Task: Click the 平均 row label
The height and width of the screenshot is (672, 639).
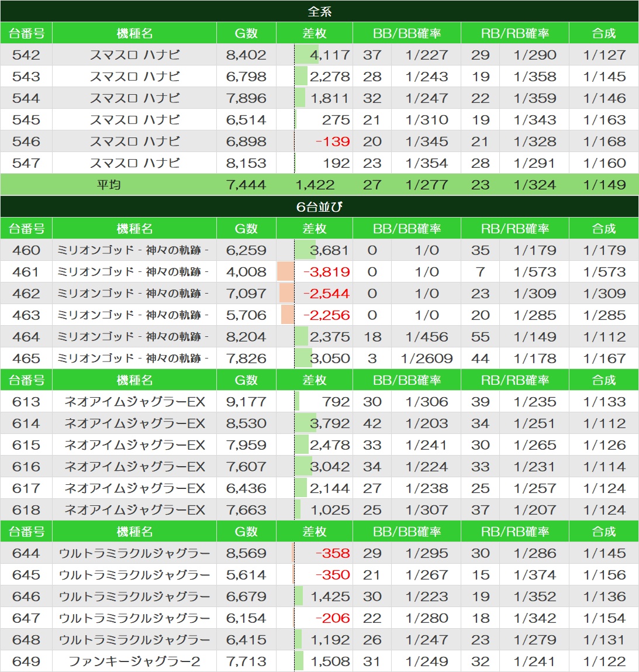Action: pos(109,185)
